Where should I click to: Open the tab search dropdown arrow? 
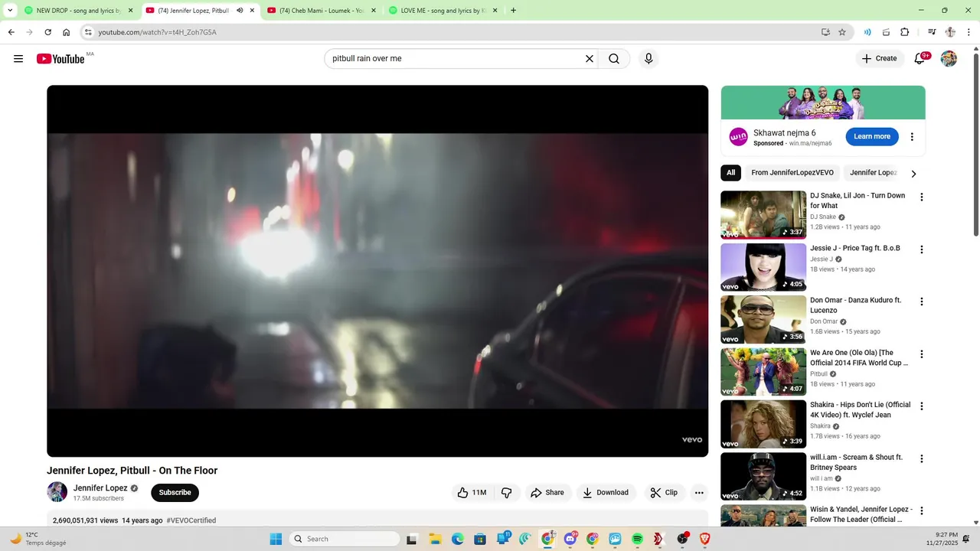coord(10,11)
